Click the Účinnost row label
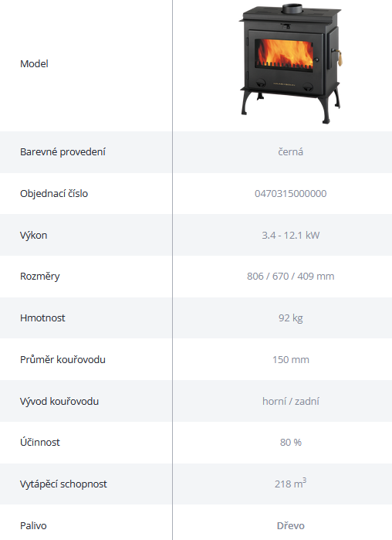The width and height of the screenshot is (392, 540). coord(40,442)
